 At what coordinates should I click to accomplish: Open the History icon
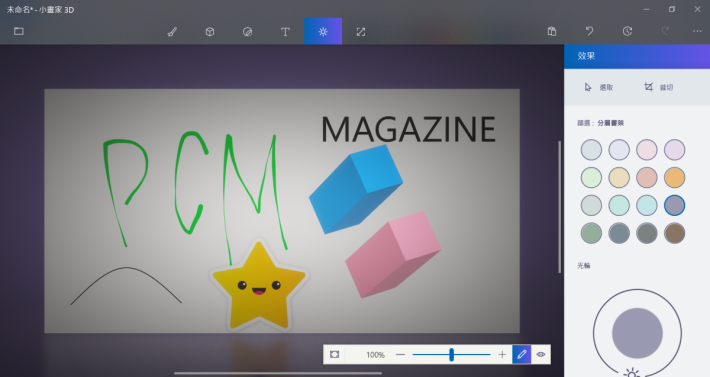click(x=627, y=31)
